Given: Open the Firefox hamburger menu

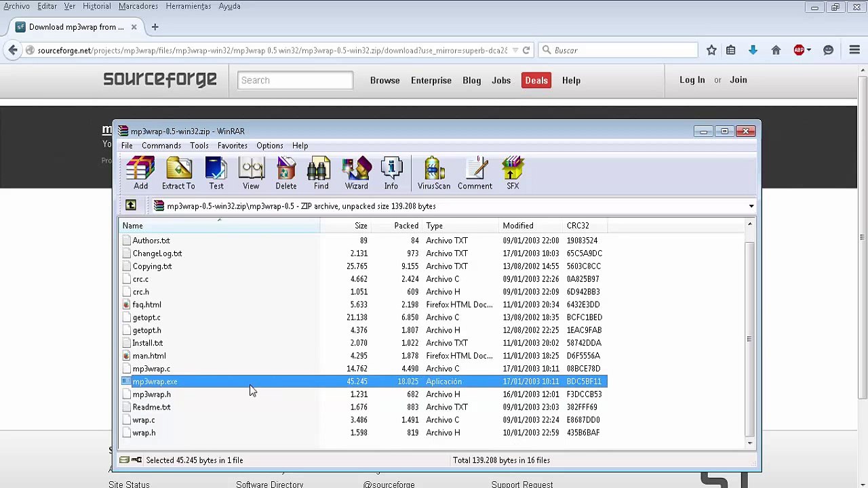Looking at the screenshot, I should pos(854,50).
